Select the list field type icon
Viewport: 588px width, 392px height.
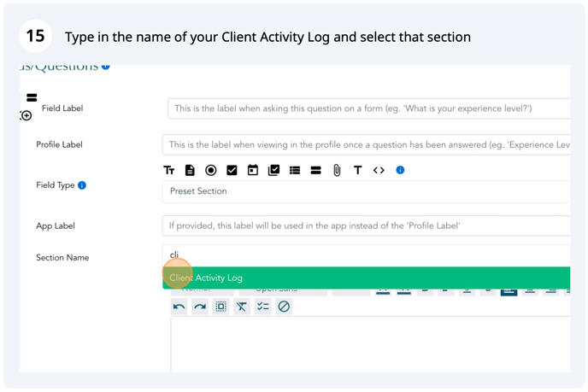(x=295, y=171)
